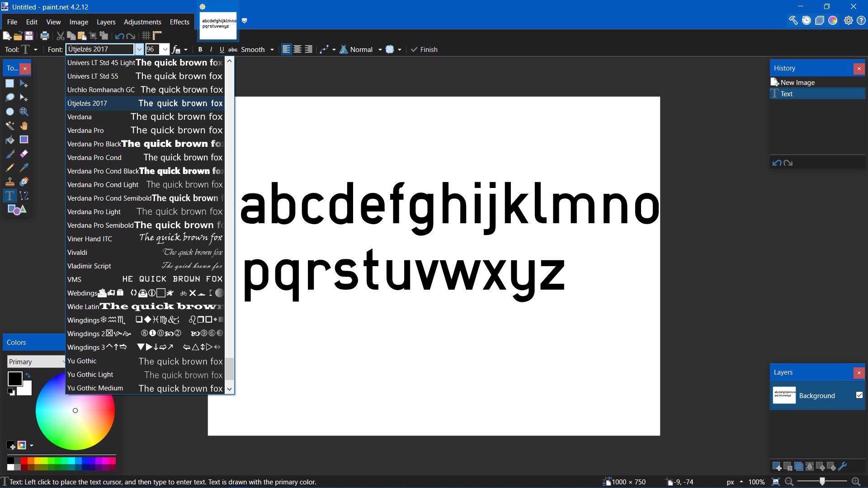Viewport: 868px width, 488px height.
Task: Select the Move Selected Pixels tool
Action: pos(24,84)
